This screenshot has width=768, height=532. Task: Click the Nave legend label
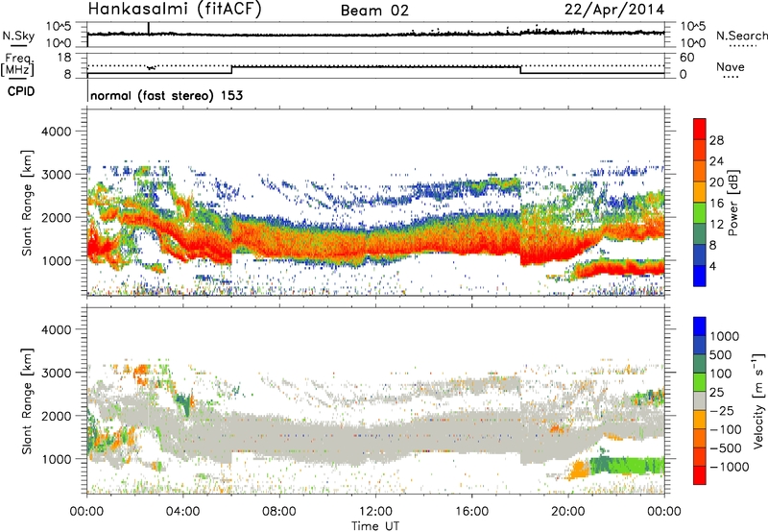(730, 67)
